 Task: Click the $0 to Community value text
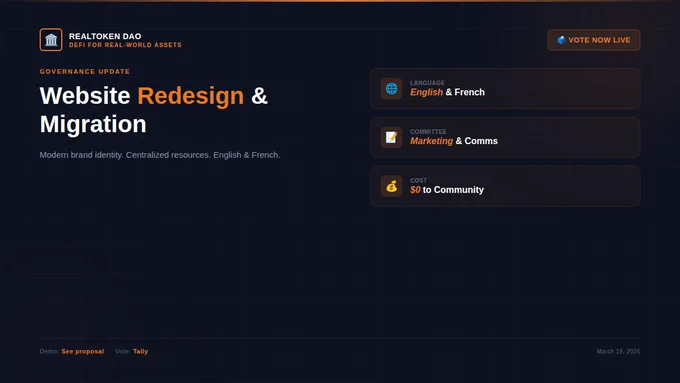click(447, 190)
